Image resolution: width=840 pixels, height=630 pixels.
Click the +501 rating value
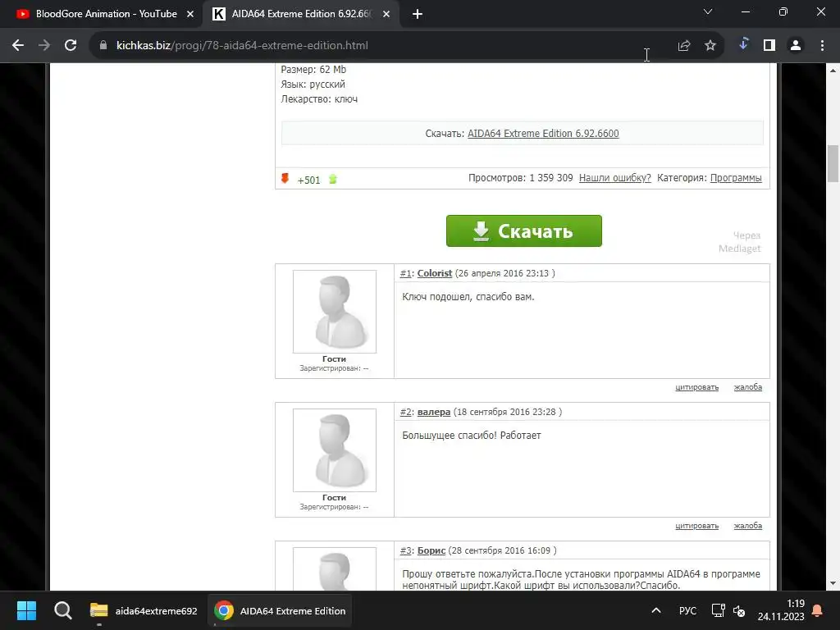(308, 180)
